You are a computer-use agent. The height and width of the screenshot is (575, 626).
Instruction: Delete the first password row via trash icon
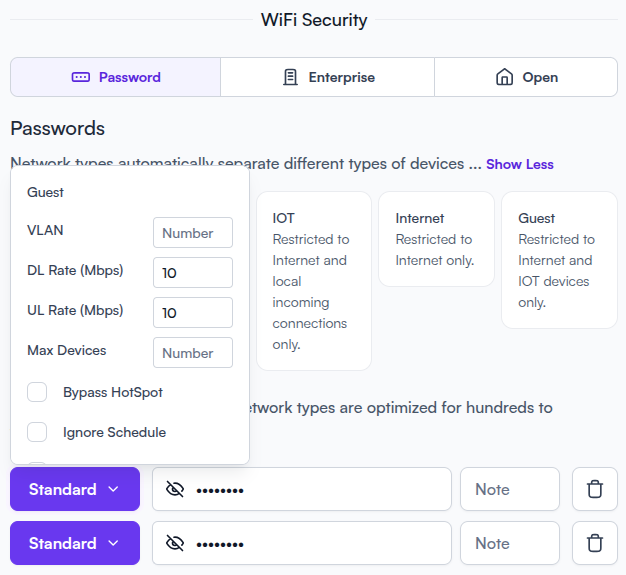tap(595, 489)
